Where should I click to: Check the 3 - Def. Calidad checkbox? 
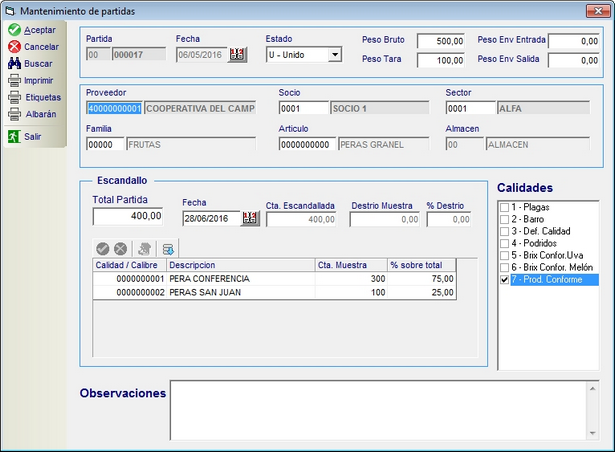point(504,231)
